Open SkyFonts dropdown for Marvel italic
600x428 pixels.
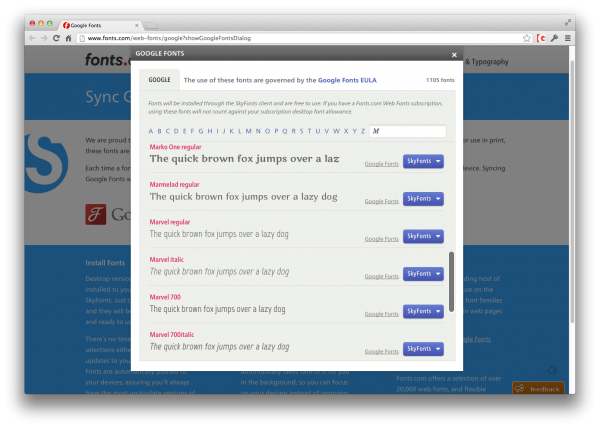pyautogui.click(x=423, y=273)
